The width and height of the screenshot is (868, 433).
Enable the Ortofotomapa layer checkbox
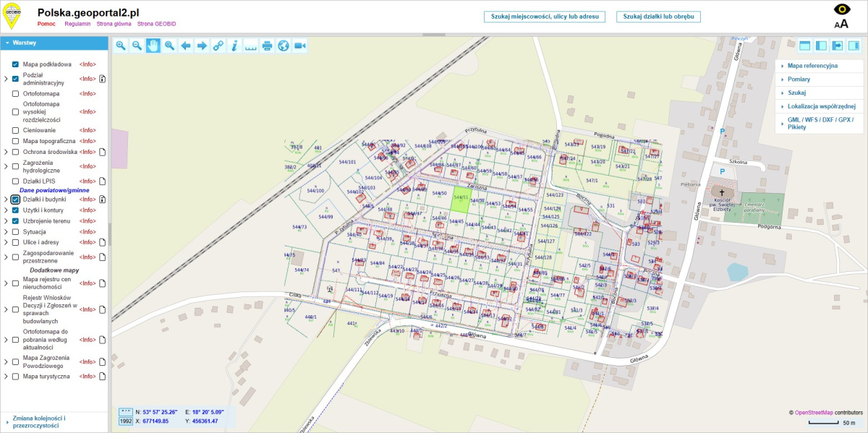point(15,94)
